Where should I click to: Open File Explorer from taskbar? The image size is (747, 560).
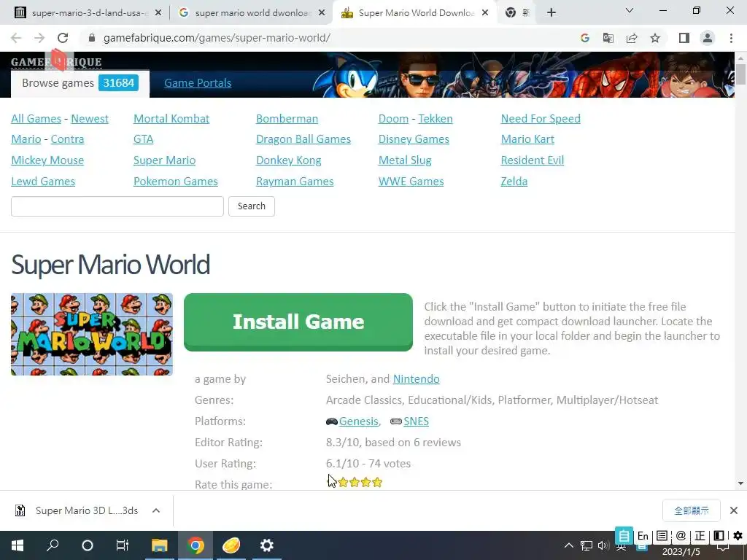coord(160,545)
